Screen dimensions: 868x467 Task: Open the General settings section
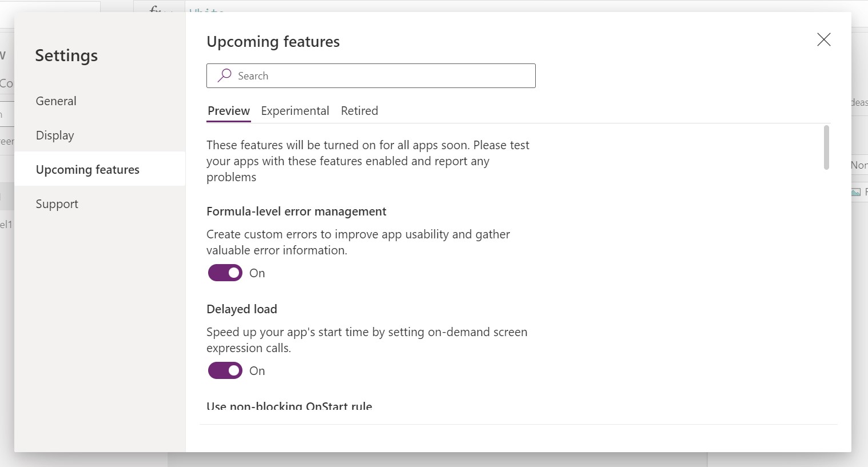[56, 101]
